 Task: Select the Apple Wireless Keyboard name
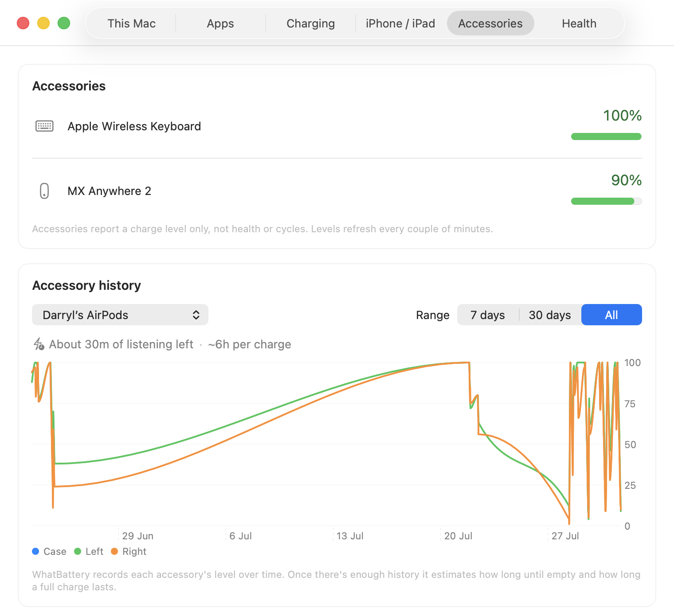[x=134, y=126]
